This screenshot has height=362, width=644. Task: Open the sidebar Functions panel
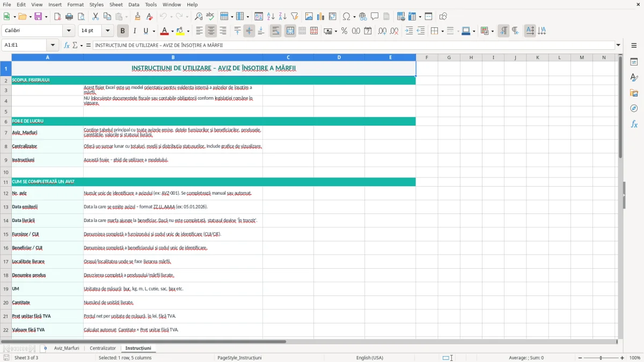(x=634, y=124)
